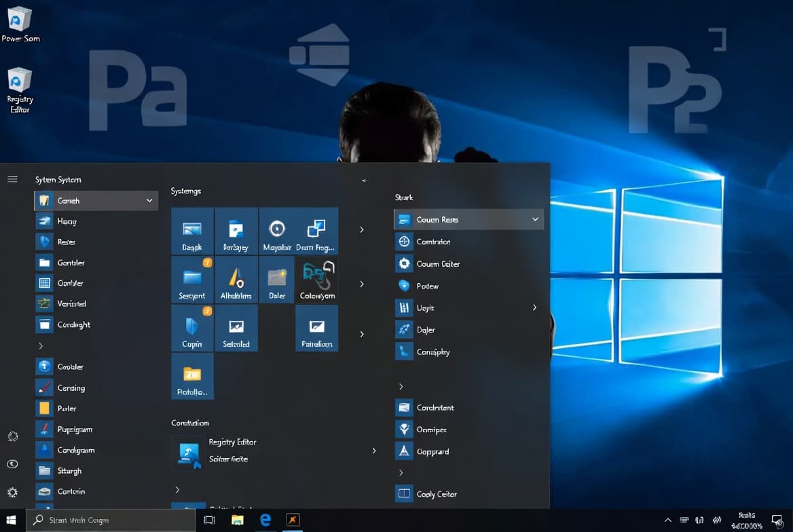Viewport: 793px width, 532px height.
Task: Open the Podew entry
Action: coord(427,286)
